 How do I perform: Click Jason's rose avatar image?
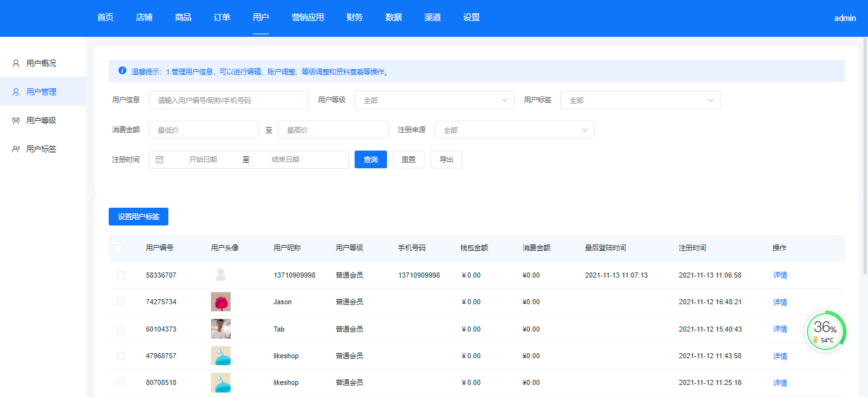[220, 302]
